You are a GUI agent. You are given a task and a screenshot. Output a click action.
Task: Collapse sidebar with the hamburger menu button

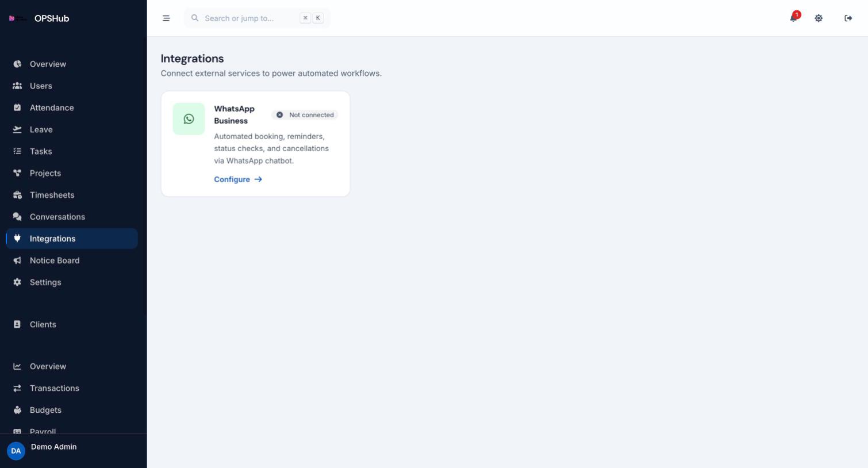166,18
